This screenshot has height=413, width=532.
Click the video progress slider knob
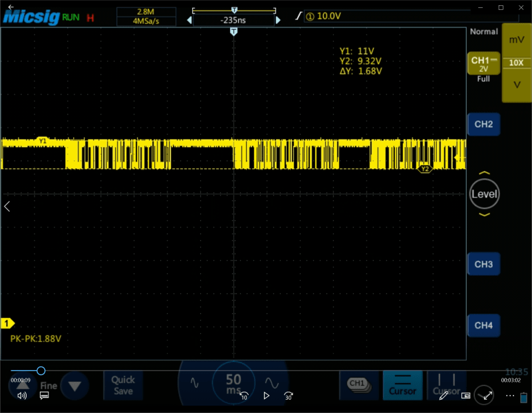click(x=41, y=370)
